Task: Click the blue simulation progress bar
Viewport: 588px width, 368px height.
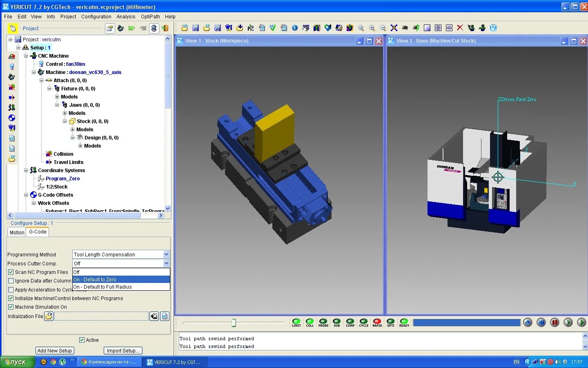Action: click(x=467, y=323)
